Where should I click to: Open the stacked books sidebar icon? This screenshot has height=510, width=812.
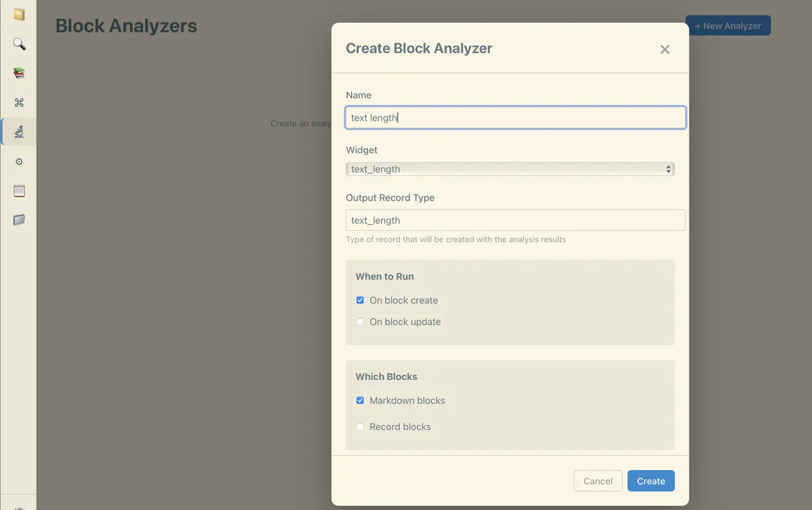click(x=19, y=73)
